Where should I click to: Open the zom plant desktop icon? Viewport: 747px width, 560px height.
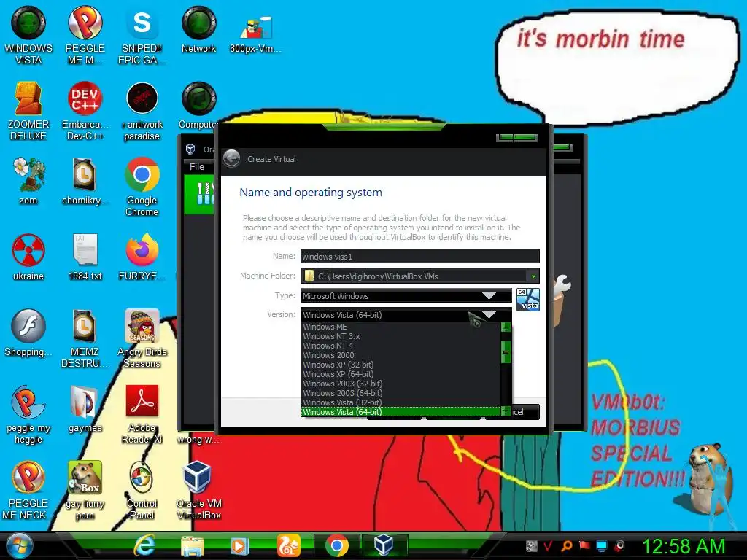click(28, 181)
